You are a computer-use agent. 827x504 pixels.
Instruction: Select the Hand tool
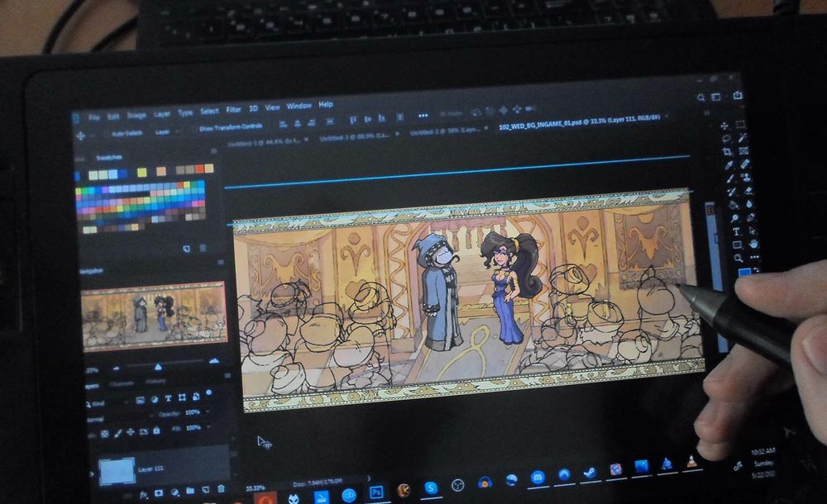tap(753, 244)
